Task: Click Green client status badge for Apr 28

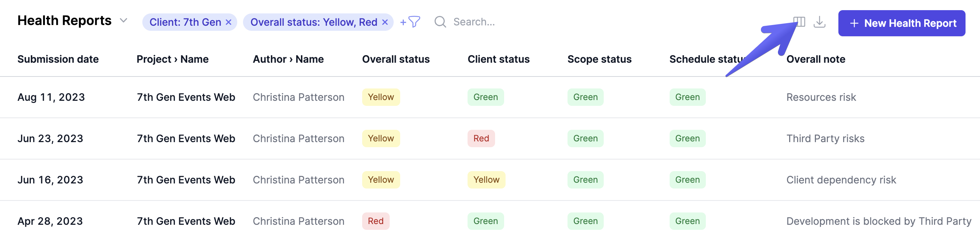Action: tap(485, 221)
